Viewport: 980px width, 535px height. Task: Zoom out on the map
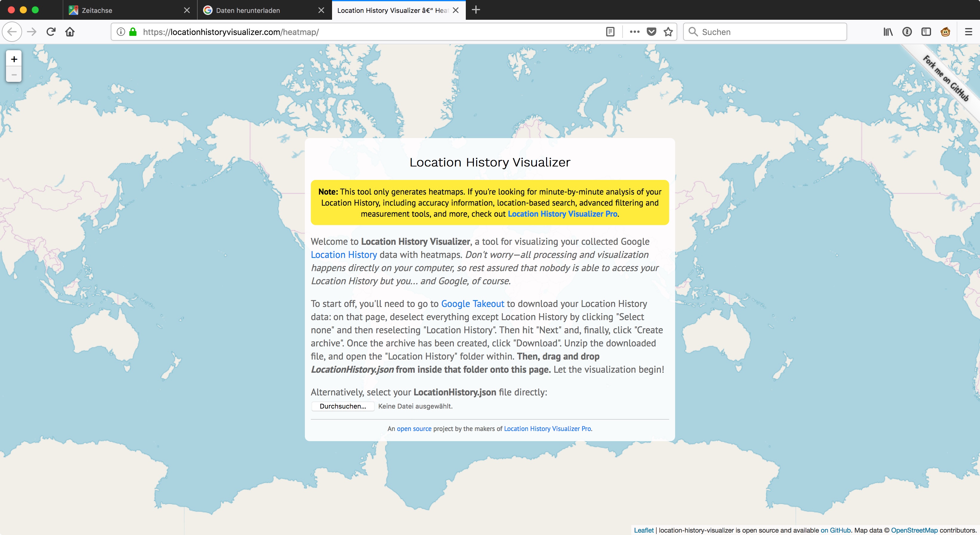click(x=14, y=75)
